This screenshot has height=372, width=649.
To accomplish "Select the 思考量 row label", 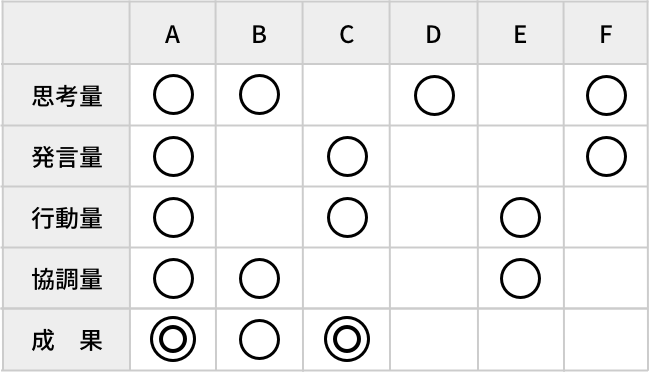I will coord(67,96).
